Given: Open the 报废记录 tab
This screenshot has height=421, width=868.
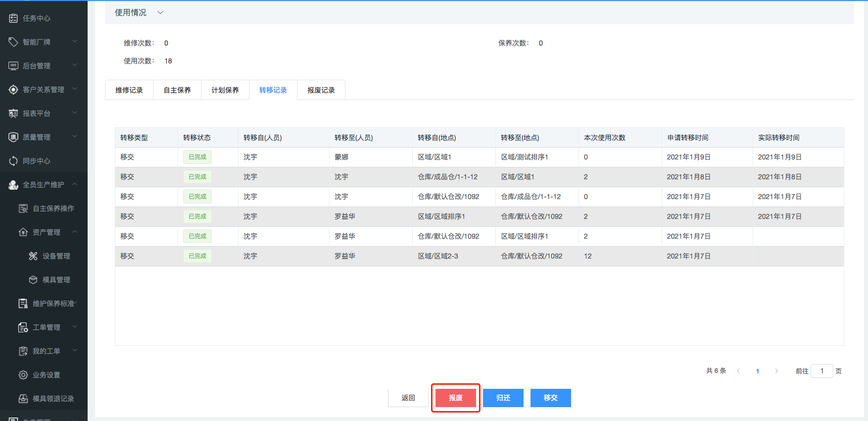Looking at the screenshot, I should click(x=321, y=90).
